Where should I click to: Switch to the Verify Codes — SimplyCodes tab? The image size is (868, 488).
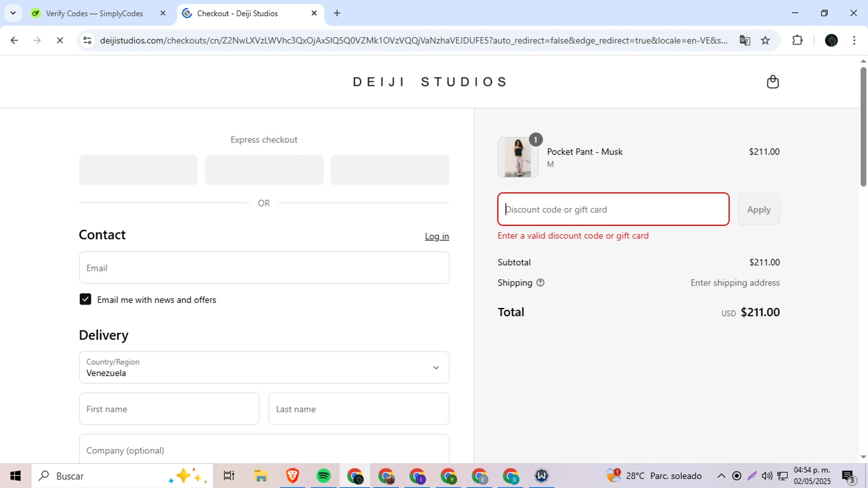pyautogui.click(x=94, y=13)
